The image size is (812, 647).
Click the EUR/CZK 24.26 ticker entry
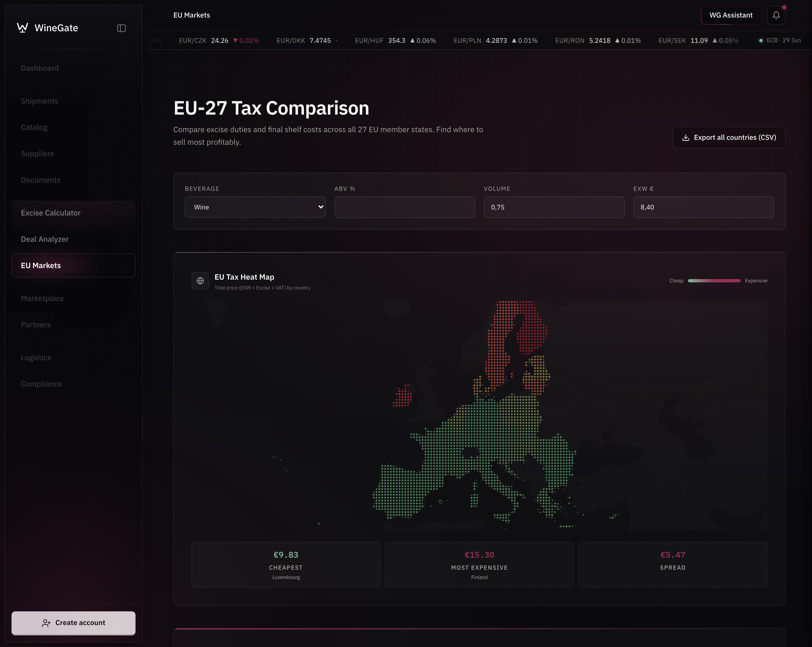tap(219, 41)
